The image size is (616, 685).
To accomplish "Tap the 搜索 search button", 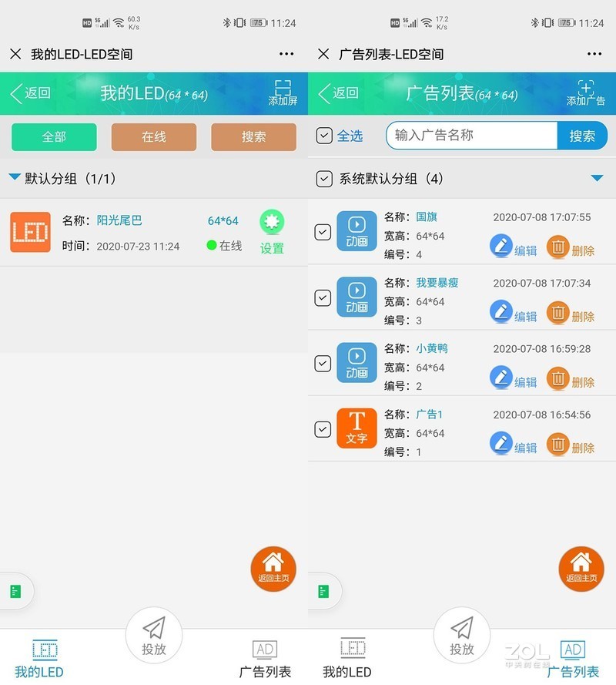I will click(582, 136).
